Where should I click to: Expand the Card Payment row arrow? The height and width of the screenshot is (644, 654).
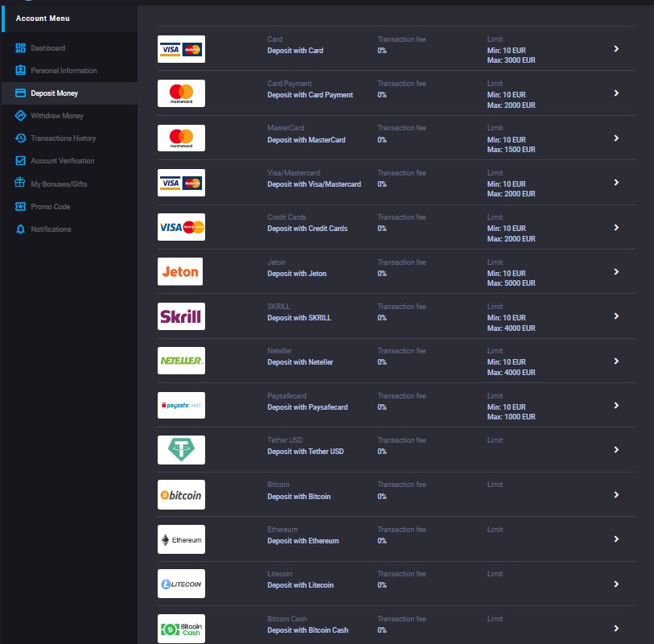pos(616,93)
